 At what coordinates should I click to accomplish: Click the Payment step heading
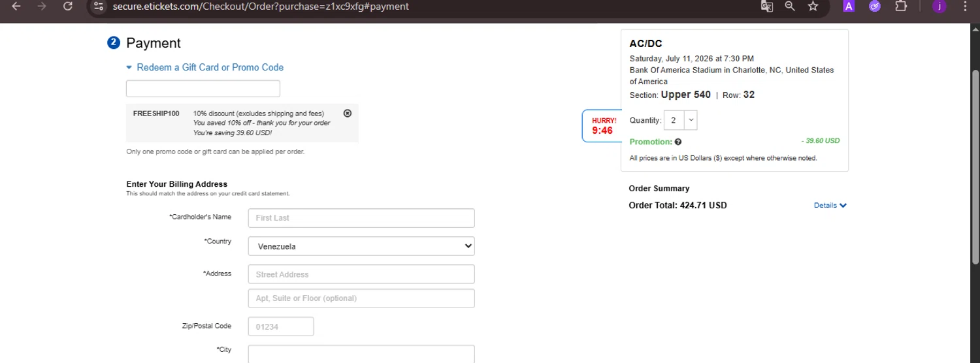(154, 43)
